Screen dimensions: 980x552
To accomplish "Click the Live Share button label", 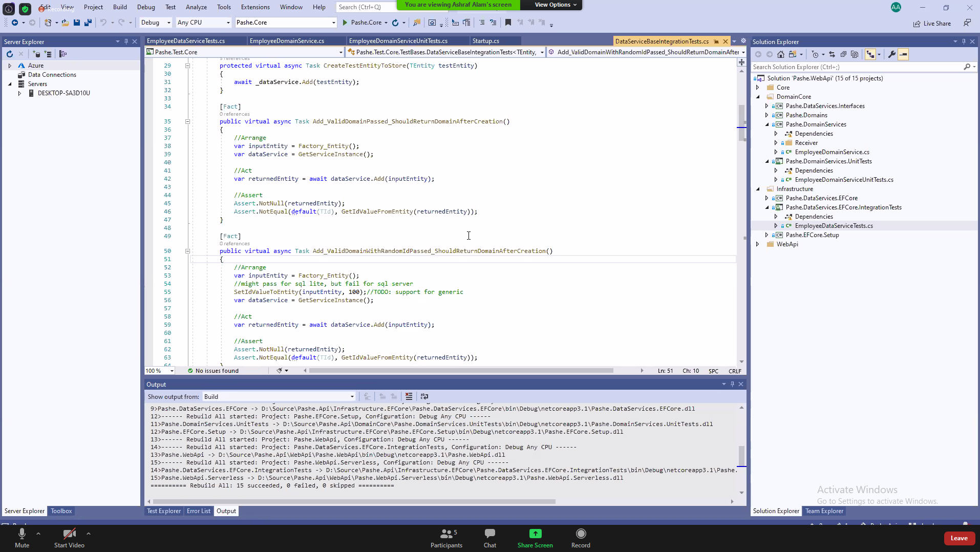I will [x=937, y=24].
